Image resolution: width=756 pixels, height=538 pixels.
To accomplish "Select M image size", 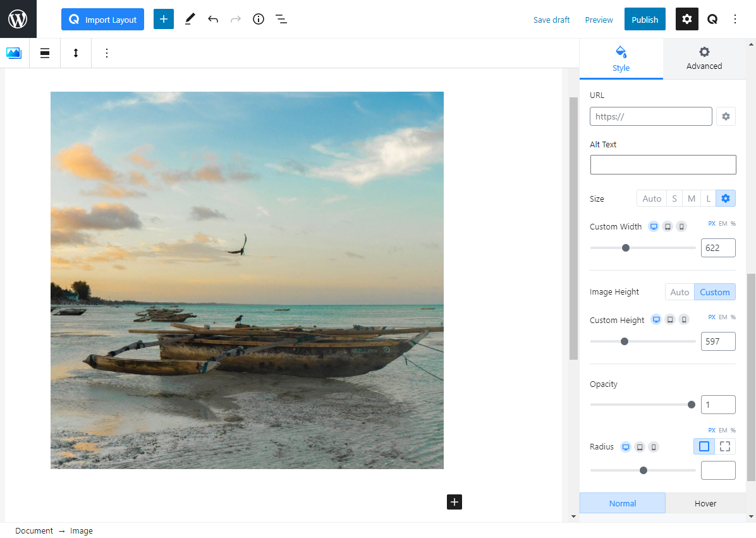I will pyautogui.click(x=692, y=199).
